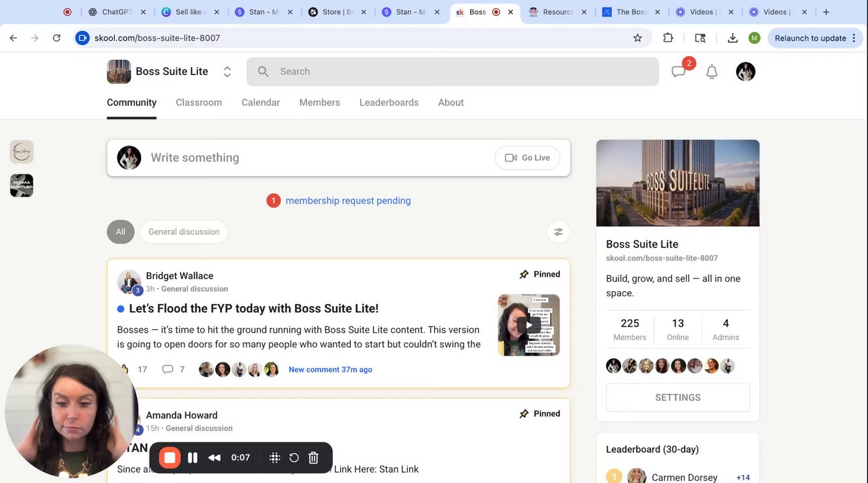Open Bridget Wallace's profile name
868x483 pixels.
180,276
